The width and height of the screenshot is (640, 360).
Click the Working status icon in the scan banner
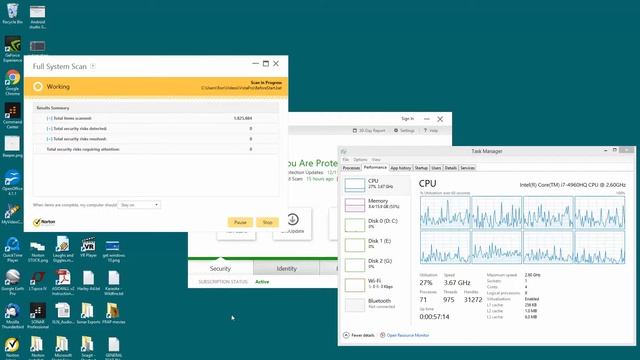point(38,87)
